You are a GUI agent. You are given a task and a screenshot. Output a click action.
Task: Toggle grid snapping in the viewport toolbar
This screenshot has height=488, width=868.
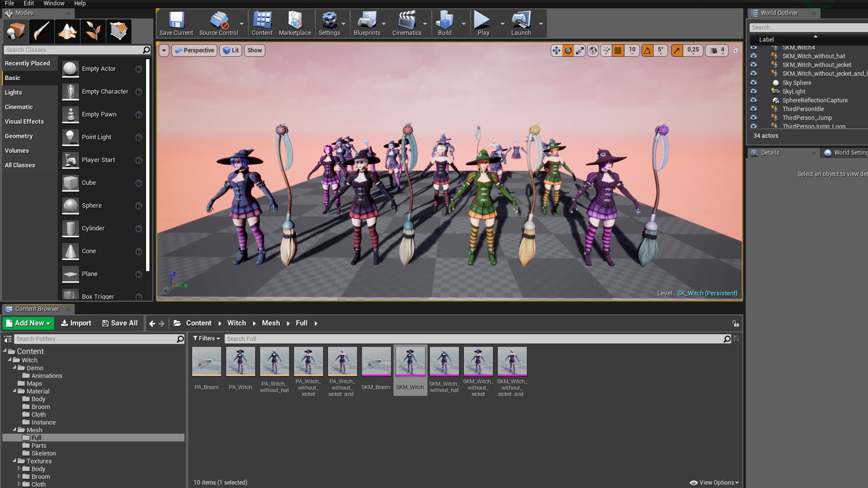(x=618, y=51)
